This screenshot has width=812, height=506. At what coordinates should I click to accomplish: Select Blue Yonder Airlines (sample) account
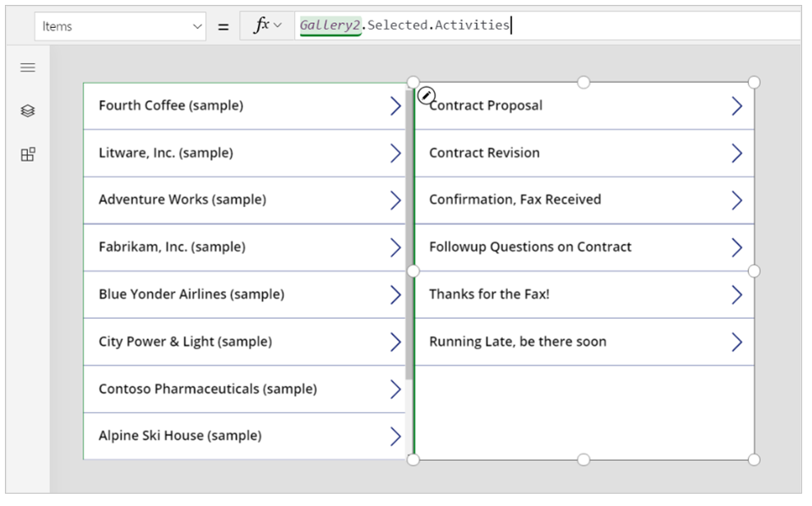tap(191, 294)
